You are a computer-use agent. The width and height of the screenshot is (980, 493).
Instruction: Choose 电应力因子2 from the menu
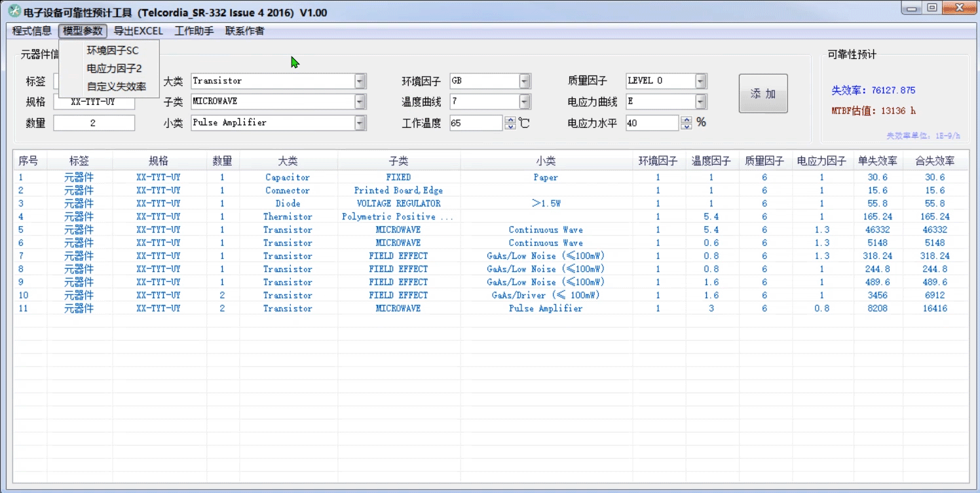[x=114, y=68]
